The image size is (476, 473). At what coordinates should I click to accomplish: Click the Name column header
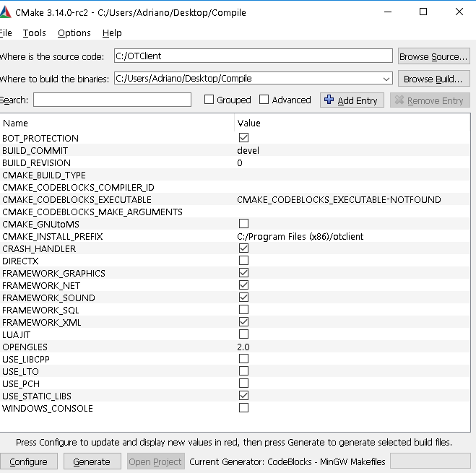click(117, 123)
